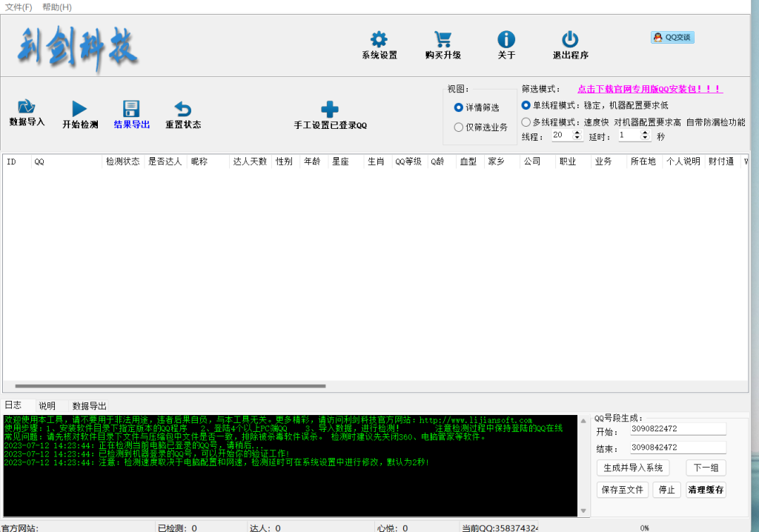This screenshot has height=532, width=759.
Task: Start detection with 开始检测 play icon
Action: coord(79,109)
